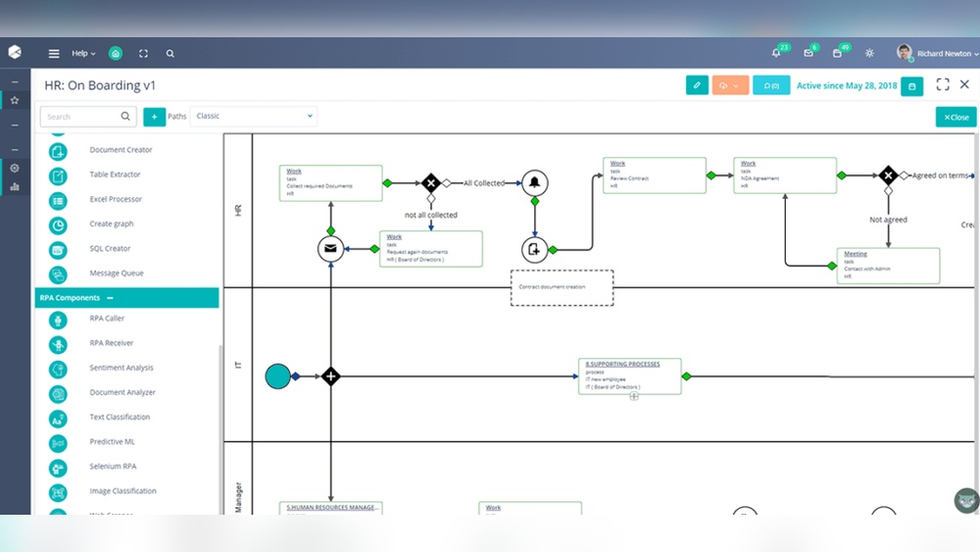The image size is (980, 552).
Task: Click the Active since May 28, 2018 text
Action: [x=847, y=85]
